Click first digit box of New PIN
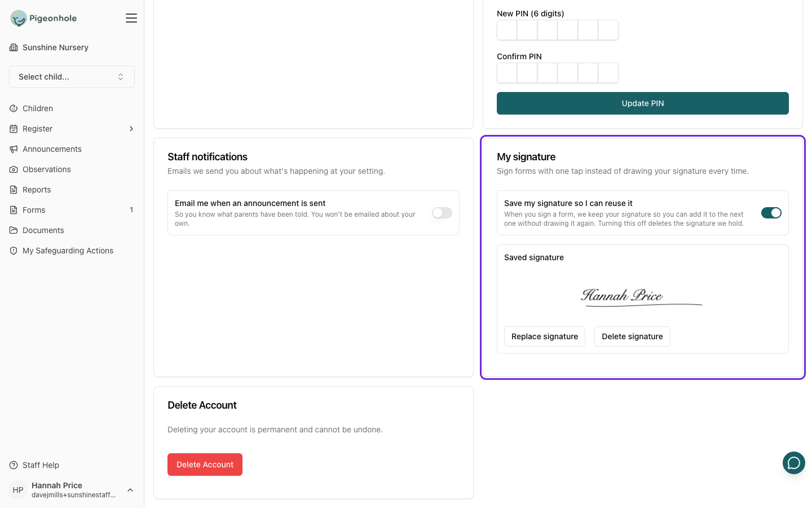812x508 pixels. tap(507, 30)
